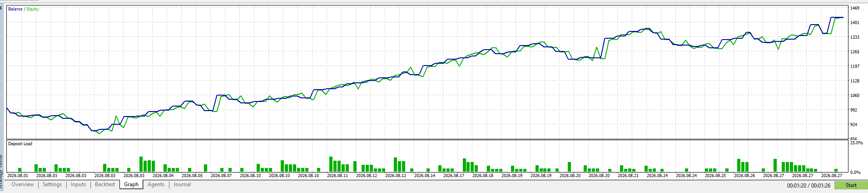The height and width of the screenshot is (193, 868).
Task: Close the Strategy Tester panel
Action: (1, 8)
